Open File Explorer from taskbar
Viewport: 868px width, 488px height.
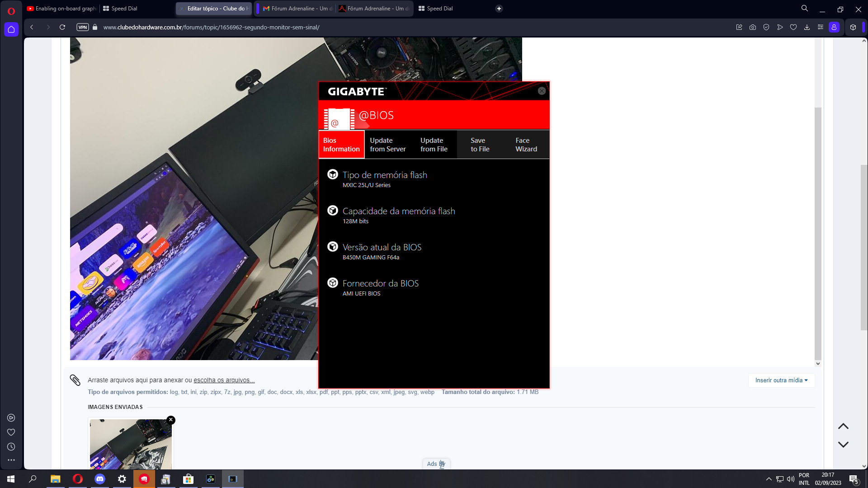click(55, 479)
